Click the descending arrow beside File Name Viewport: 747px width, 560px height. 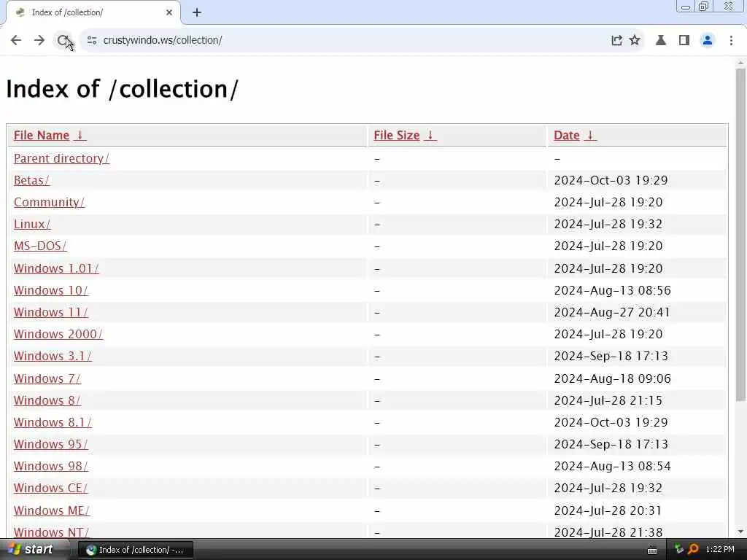(x=80, y=135)
